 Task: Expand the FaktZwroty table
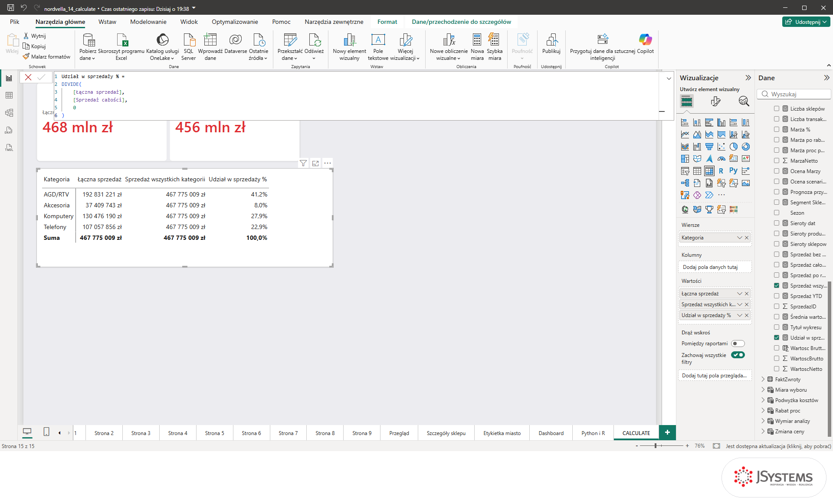click(x=763, y=379)
